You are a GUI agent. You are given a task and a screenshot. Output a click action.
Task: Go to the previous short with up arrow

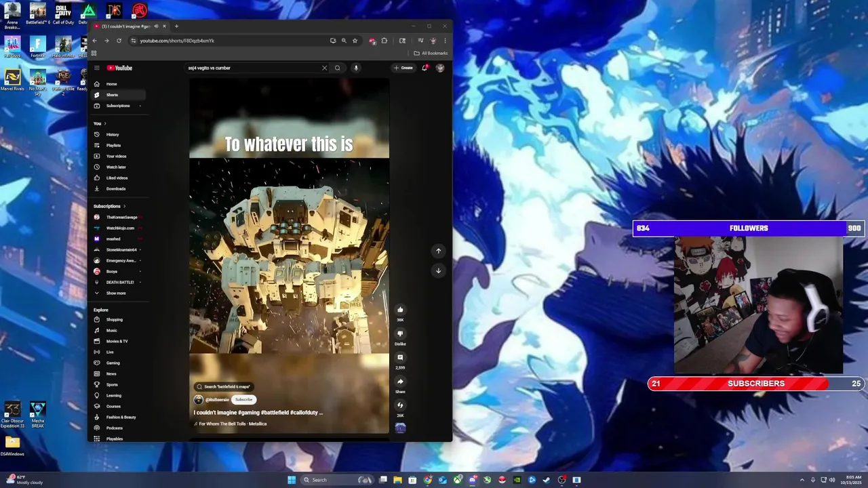click(x=438, y=251)
